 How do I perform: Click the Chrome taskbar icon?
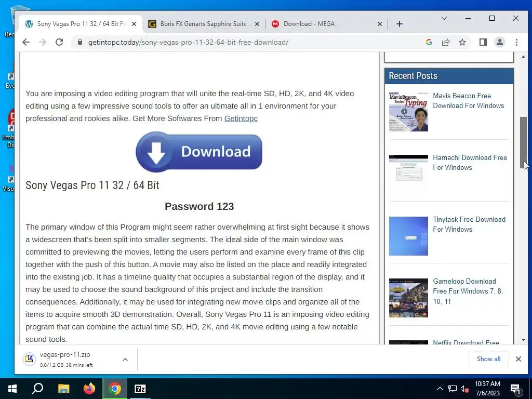[x=115, y=389]
